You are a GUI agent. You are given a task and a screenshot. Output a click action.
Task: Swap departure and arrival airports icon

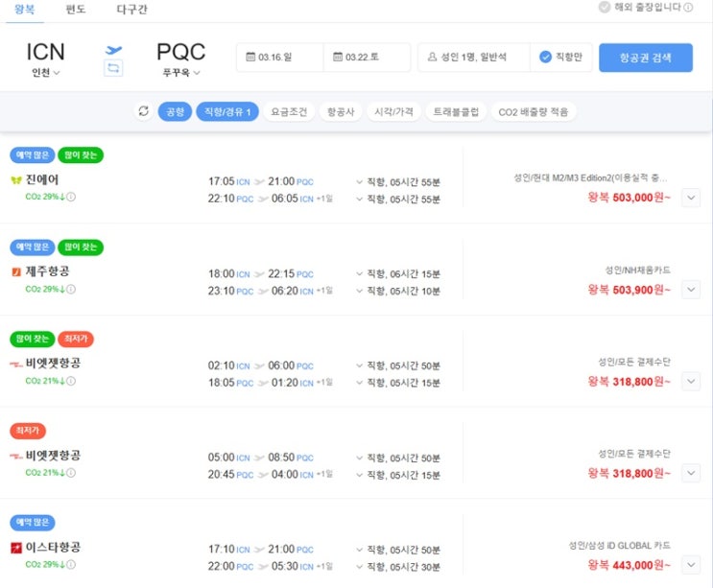(x=113, y=68)
